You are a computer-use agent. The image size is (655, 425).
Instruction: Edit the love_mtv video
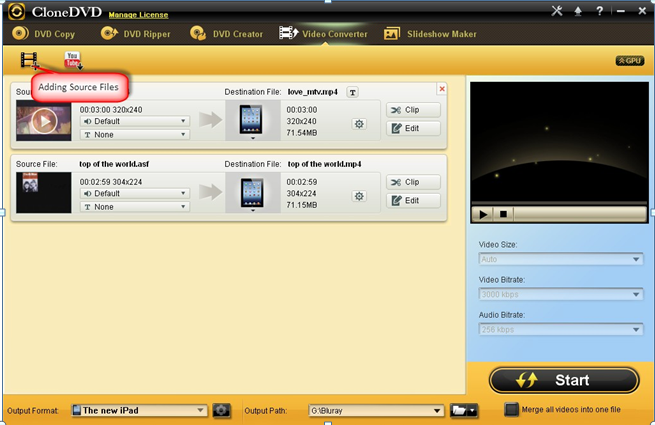(x=413, y=128)
